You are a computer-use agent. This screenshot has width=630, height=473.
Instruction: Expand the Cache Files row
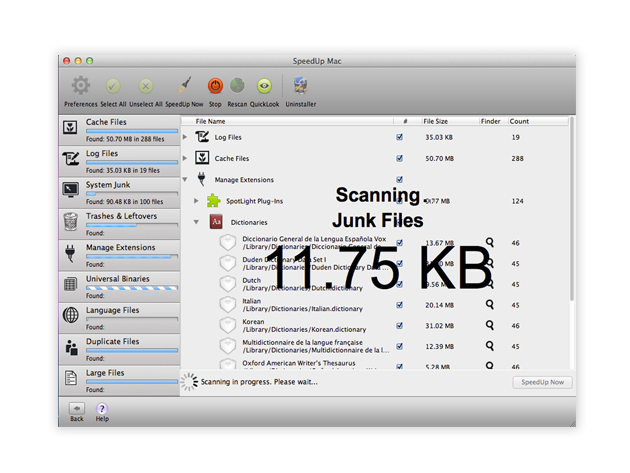tap(185, 158)
